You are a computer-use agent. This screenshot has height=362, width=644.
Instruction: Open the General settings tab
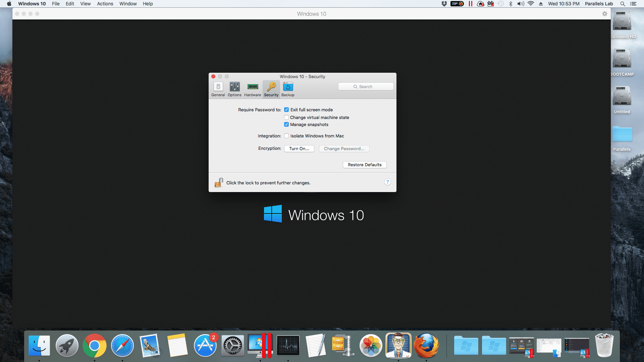218,89
